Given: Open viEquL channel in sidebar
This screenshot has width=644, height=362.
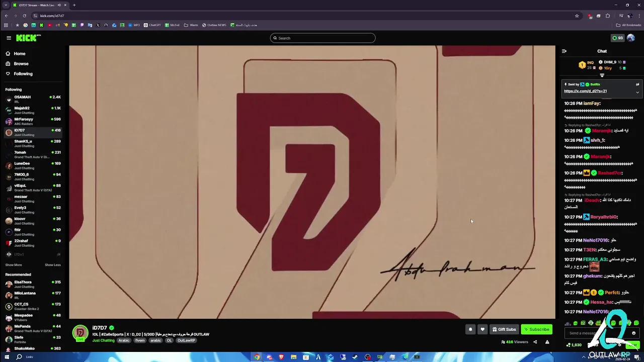Looking at the screenshot, I should [33, 188].
